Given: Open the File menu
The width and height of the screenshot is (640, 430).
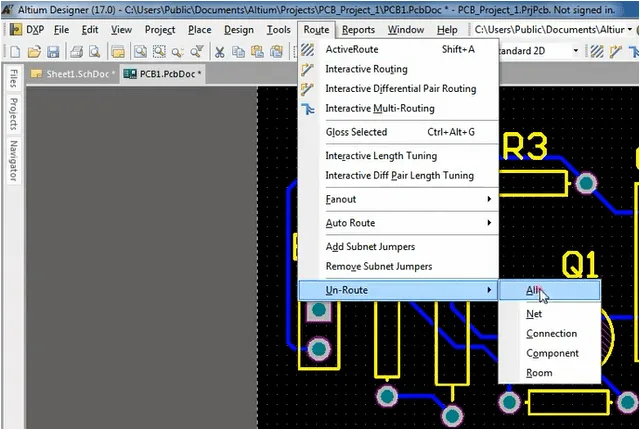Looking at the screenshot, I should click(x=62, y=30).
